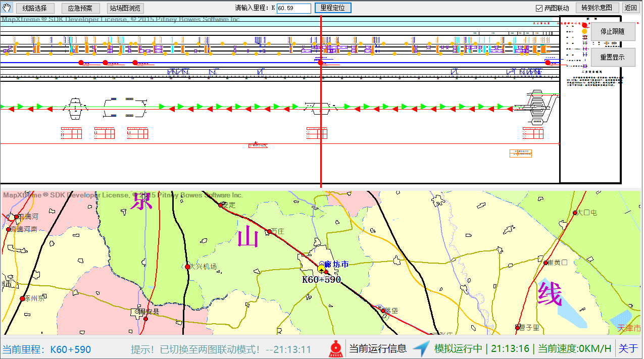Open 站场图浏览 station diagram browser
Viewport: 644px width, 359px height.
[x=126, y=8]
